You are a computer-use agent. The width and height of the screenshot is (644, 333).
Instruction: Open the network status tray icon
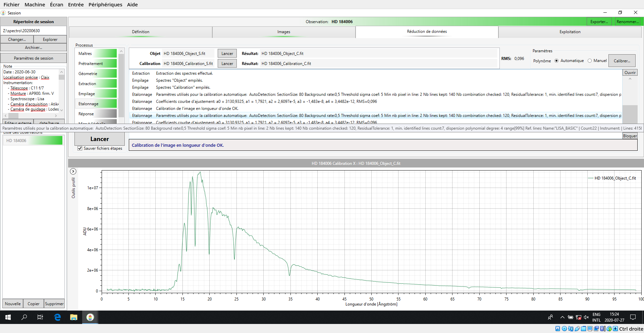pos(579,317)
